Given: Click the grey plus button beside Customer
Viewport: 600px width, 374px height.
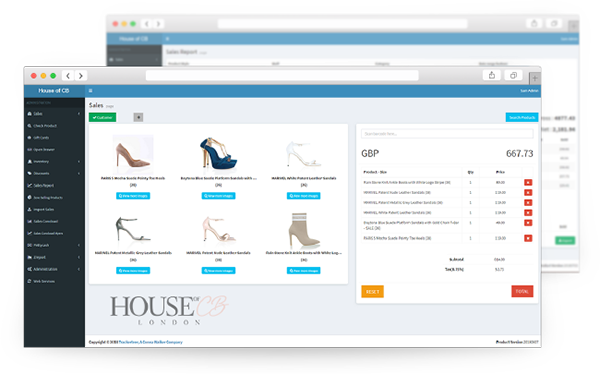Looking at the screenshot, I should pos(138,117).
